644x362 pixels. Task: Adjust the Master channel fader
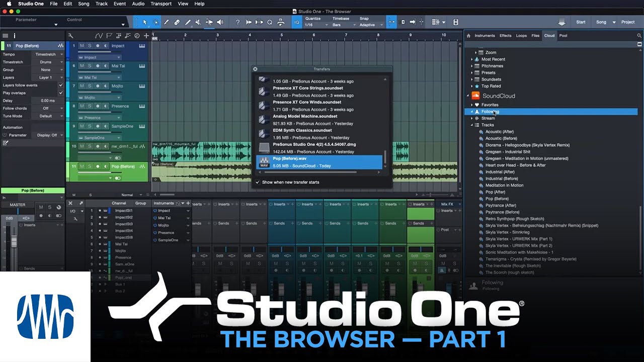(14, 242)
